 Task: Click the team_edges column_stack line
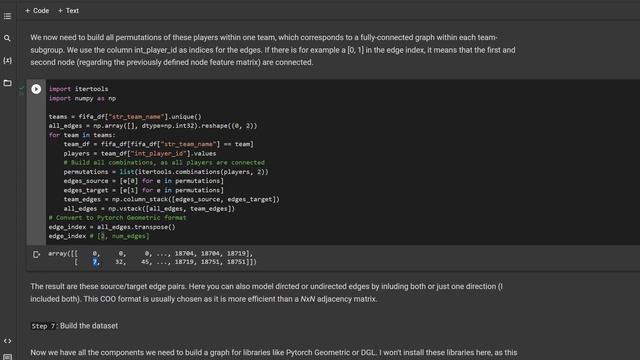tap(171, 199)
